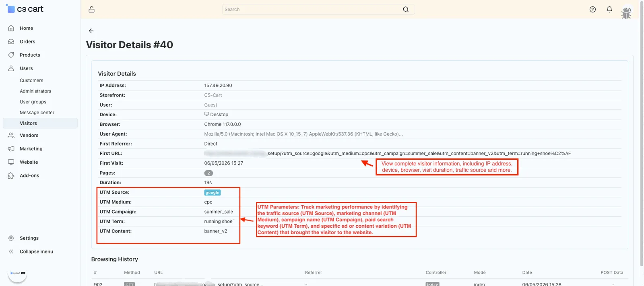This screenshot has height=286, width=644.
Task: Open the user avatar menu
Action: coord(626,12)
